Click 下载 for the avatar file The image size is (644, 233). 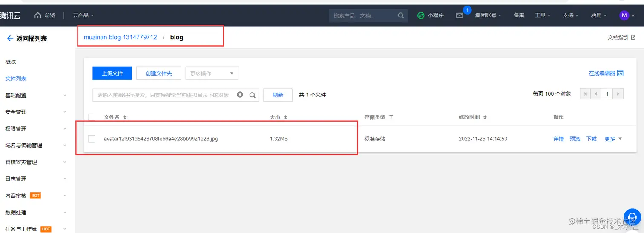pyautogui.click(x=592, y=139)
